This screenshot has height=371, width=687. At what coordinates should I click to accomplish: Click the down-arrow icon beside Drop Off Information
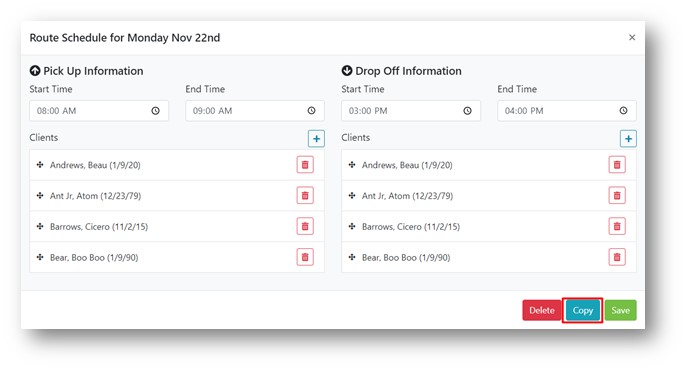pyautogui.click(x=347, y=71)
